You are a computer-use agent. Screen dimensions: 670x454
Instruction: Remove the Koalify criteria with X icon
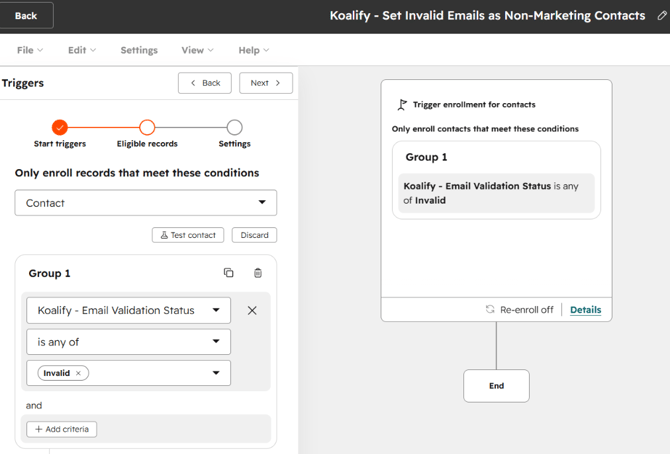click(252, 310)
